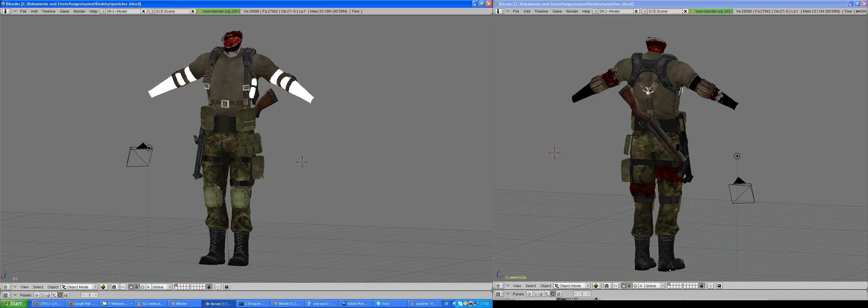
Task: Select Logic context icon in right Panels header
Action: click(x=529, y=294)
